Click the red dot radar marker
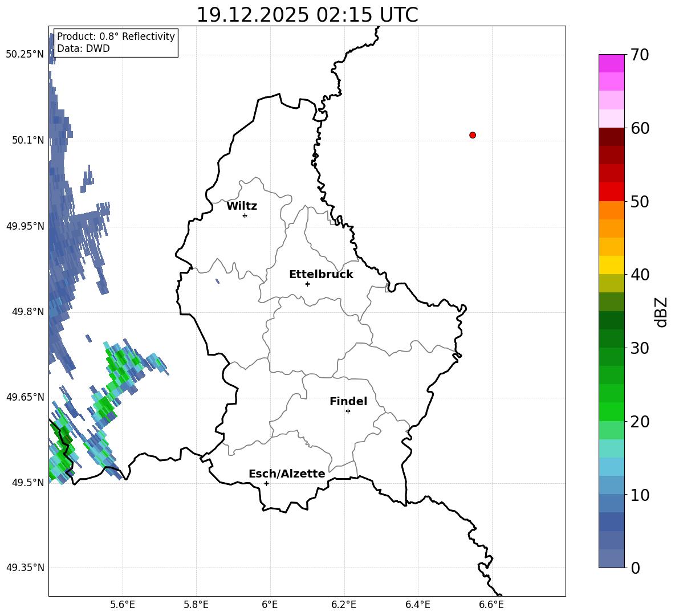The height and width of the screenshot is (616, 675). 473,135
